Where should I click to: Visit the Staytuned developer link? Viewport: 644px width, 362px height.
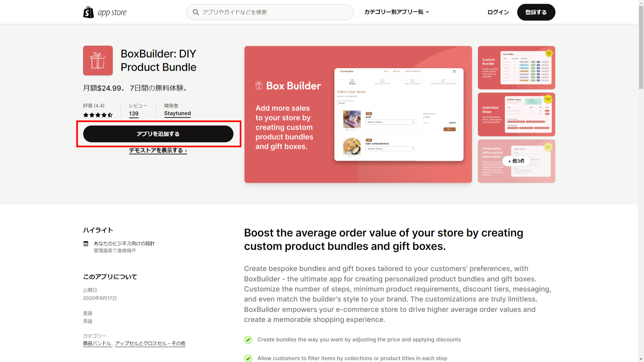pyautogui.click(x=177, y=113)
